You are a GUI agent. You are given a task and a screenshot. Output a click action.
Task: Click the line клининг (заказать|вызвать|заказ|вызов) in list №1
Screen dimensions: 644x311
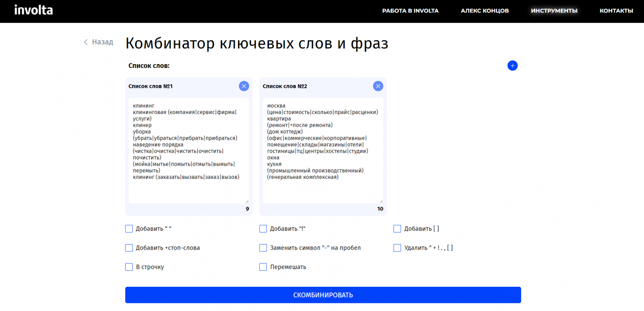pyautogui.click(x=186, y=177)
